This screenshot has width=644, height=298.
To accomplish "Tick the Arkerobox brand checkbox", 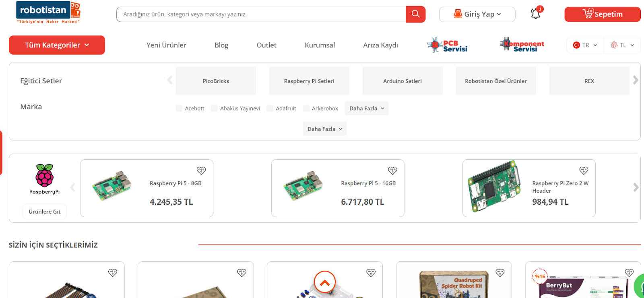I will coord(306,108).
